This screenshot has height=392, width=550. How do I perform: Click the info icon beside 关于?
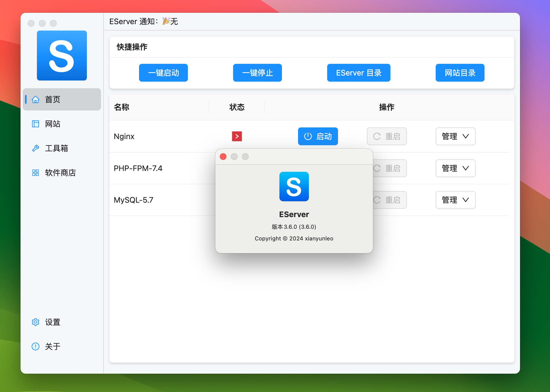(36, 346)
